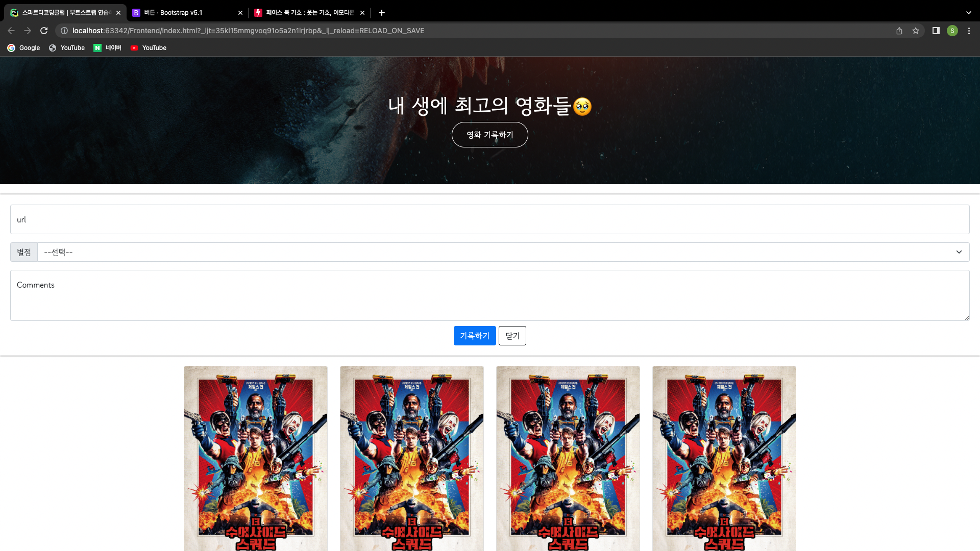980x551 pixels.
Task: Select the fourth movie poster card
Action: click(x=724, y=458)
